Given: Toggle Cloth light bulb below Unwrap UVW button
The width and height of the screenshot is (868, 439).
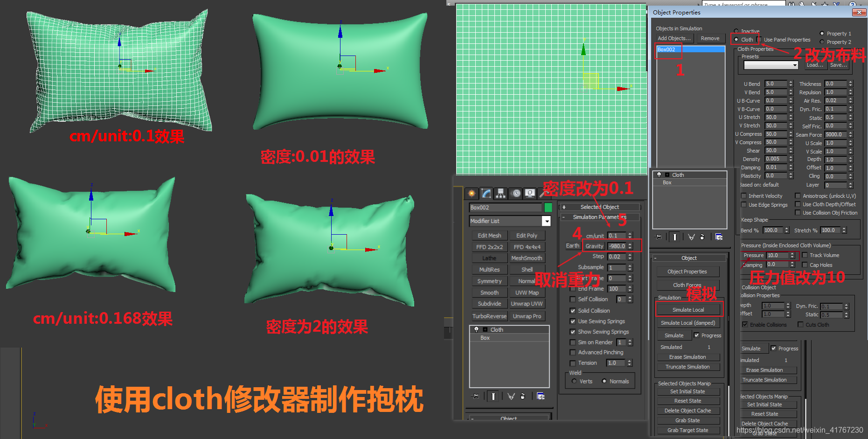Looking at the screenshot, I should (x=476, y=329).
